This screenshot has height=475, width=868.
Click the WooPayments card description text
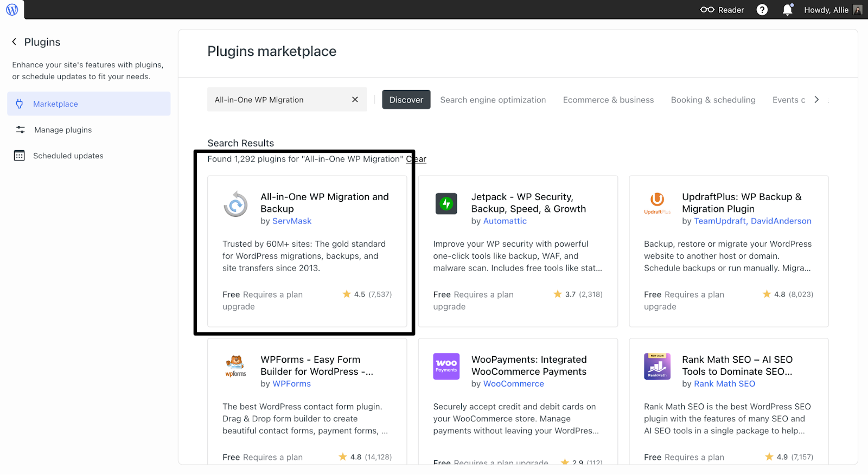(516, 419)
